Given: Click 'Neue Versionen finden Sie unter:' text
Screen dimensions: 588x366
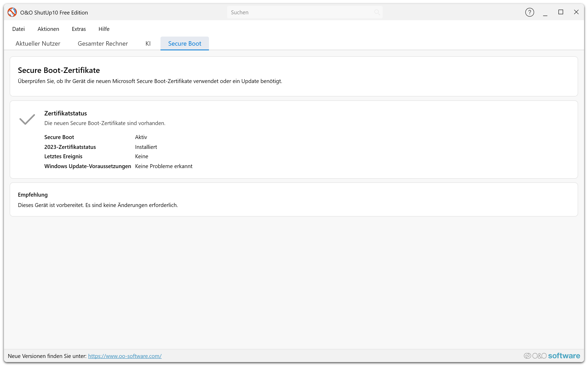Looking at the screenshot, I should [47, 356].
